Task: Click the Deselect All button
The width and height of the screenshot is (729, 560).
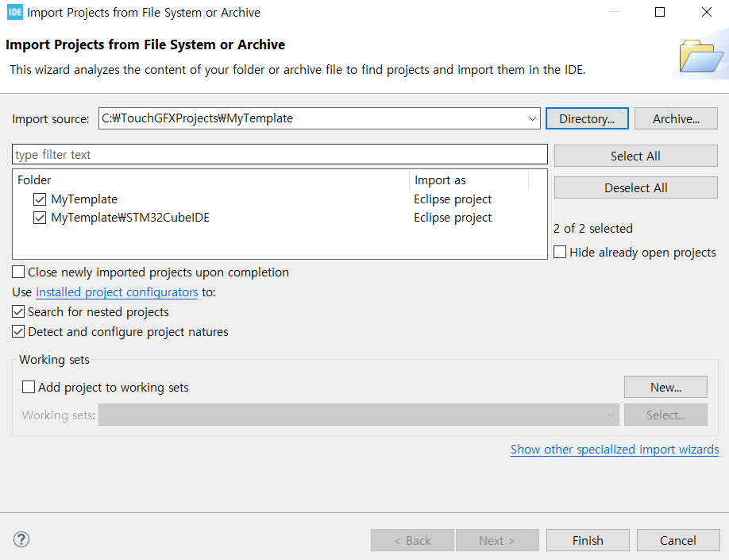Action: [x=635, y=188]
